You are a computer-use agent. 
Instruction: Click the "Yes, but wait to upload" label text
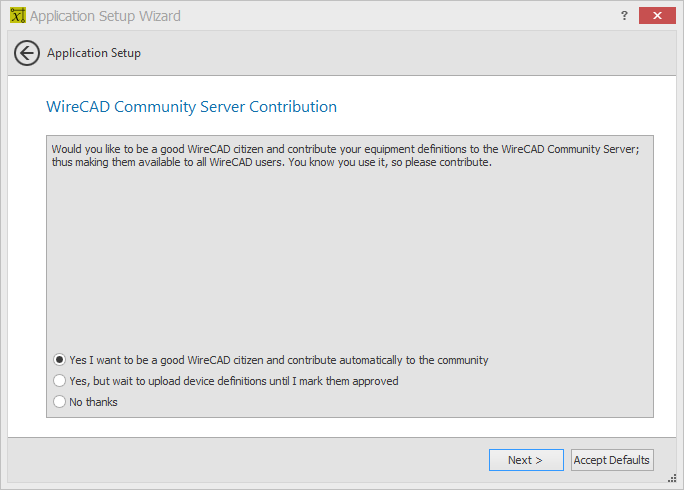[x=234, y=381]
